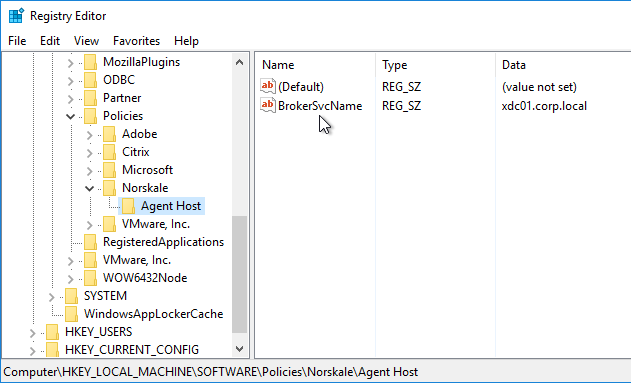Collapse the Norskale key
Image resolution: width=631 pixels, height=383 pixels.
pos(89,188)
